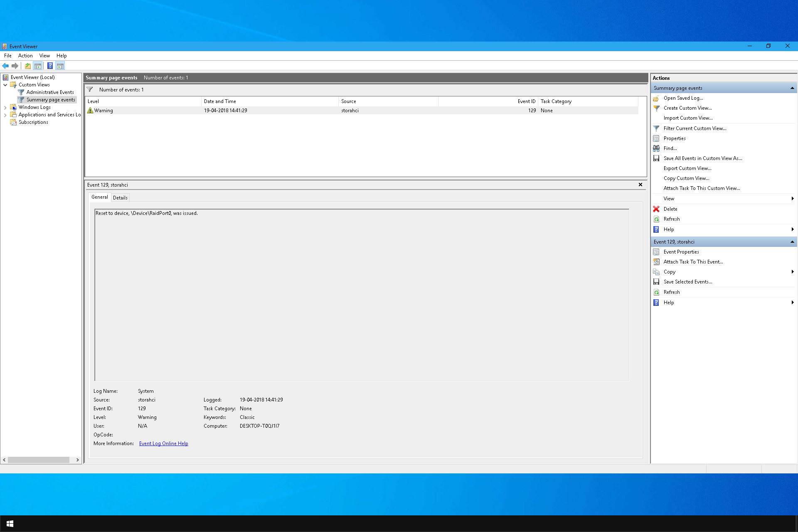Click the Event Log Online Help link
The image size is (798, 532).
[163, 443]
